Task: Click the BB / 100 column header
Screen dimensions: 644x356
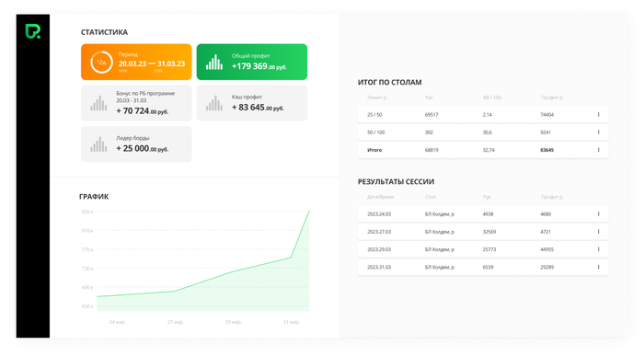Action: [x=492, y=98]
